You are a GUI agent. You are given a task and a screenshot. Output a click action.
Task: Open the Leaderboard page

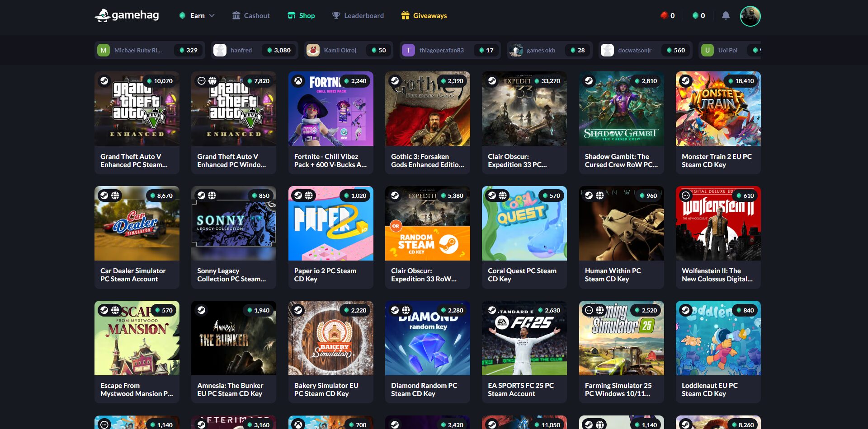click(x=364, y=15)
